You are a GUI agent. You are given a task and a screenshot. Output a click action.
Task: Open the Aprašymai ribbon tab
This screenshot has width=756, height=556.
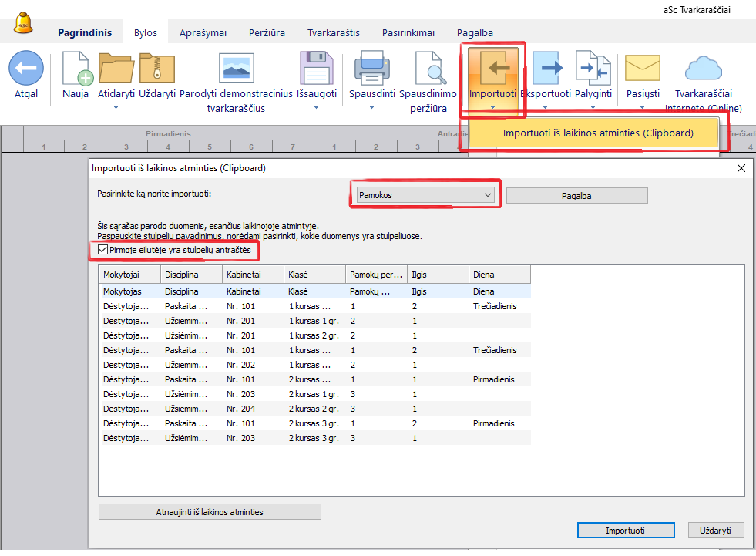click(x=203, y=33)
